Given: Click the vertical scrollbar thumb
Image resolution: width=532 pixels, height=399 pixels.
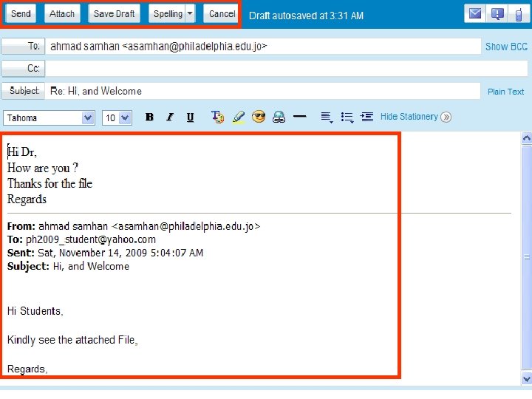Looking at the screenshot, I should (527, 257).
